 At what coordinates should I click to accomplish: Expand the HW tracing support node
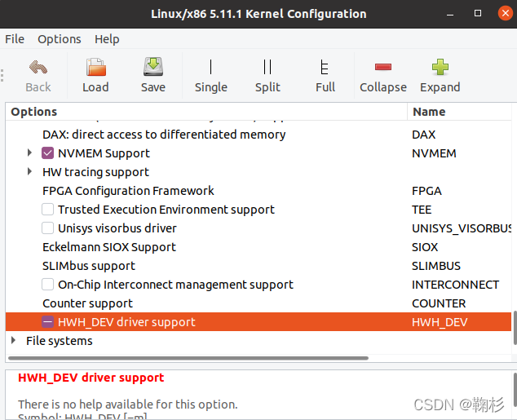click(29, 171)
